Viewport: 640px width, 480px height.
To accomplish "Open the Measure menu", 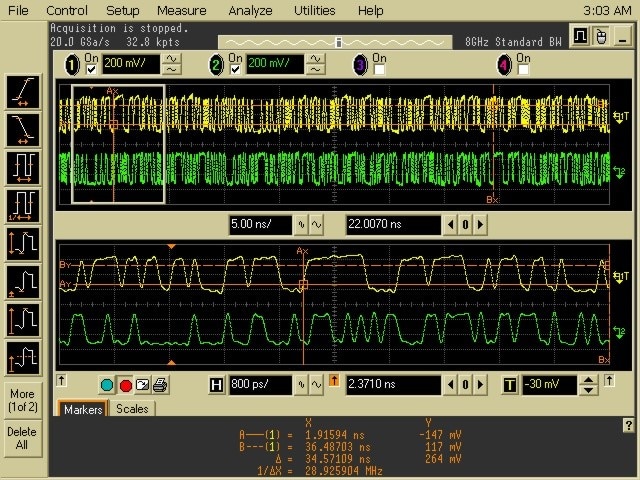I will click(182, 10).
